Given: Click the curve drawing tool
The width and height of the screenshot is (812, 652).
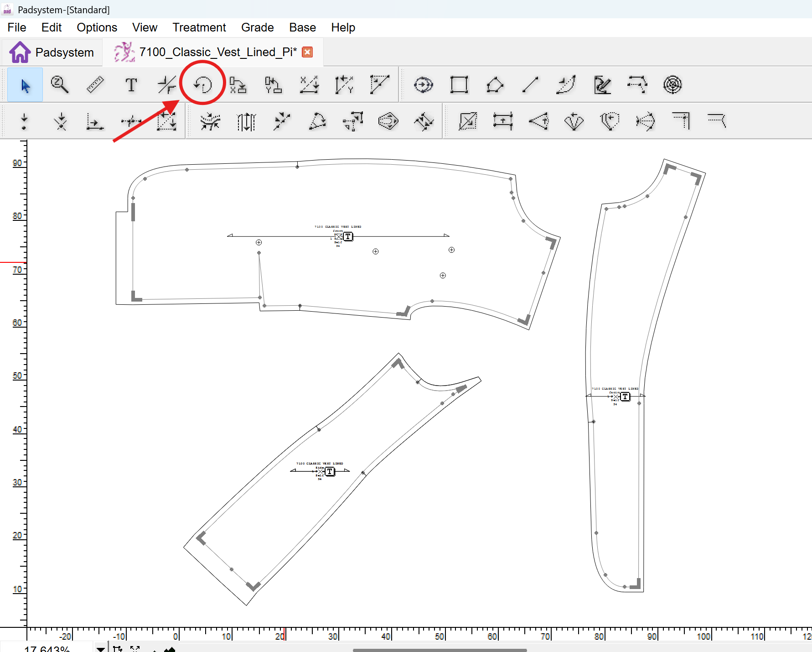Looking at the screenshot, I should click(x=565, y=85).
